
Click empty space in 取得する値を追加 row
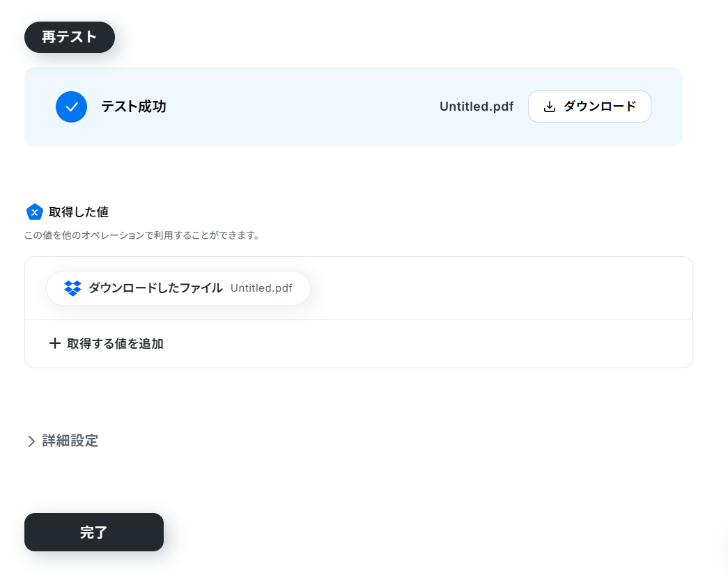coord(427,344)
